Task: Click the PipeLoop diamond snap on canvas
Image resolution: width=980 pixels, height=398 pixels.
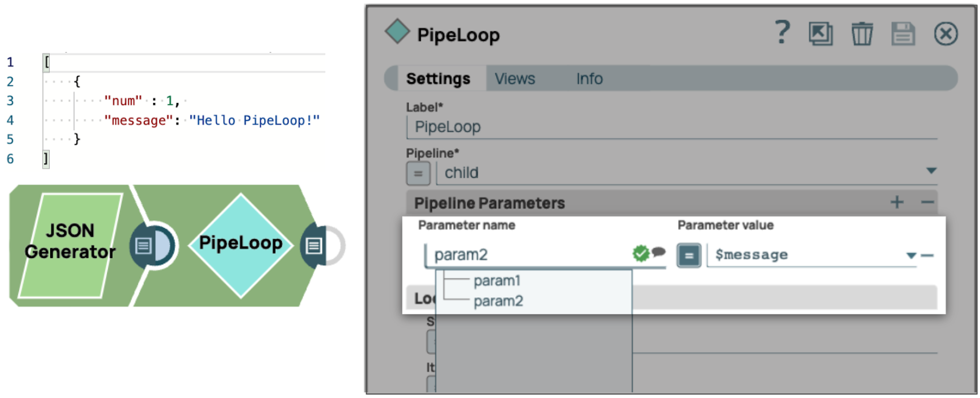Action: 241,244
